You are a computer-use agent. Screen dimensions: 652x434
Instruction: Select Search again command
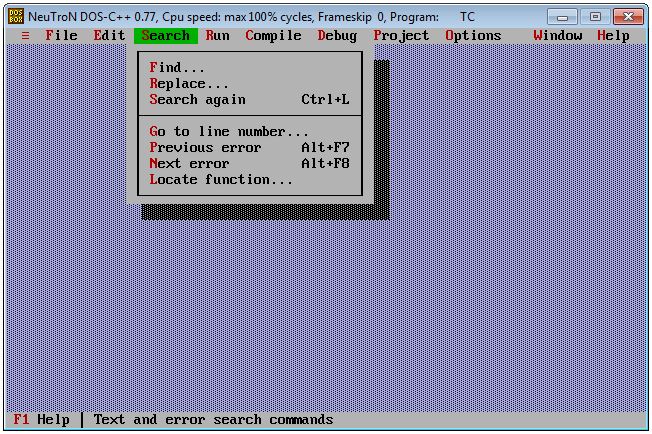pyautogui.click(x=249, y=100)
